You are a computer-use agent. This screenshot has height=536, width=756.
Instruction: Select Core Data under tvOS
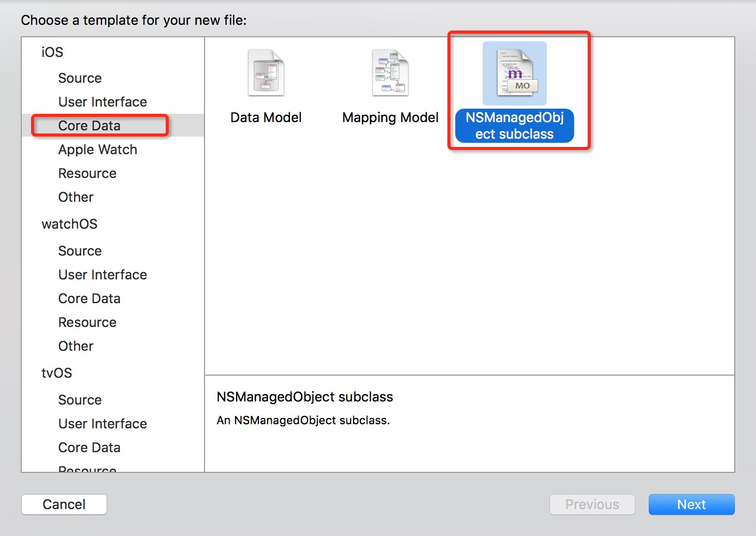pyautogui.click(x=89, y=448)
